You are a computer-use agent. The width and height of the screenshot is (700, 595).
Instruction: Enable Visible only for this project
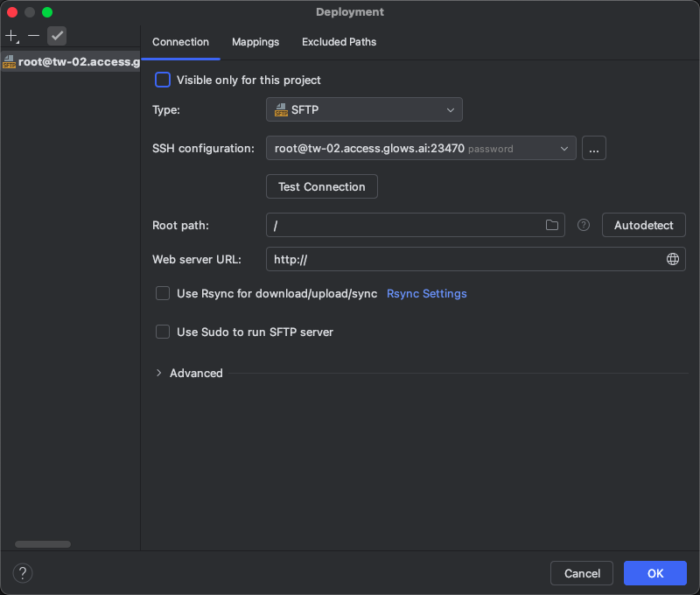click(163, 80)
